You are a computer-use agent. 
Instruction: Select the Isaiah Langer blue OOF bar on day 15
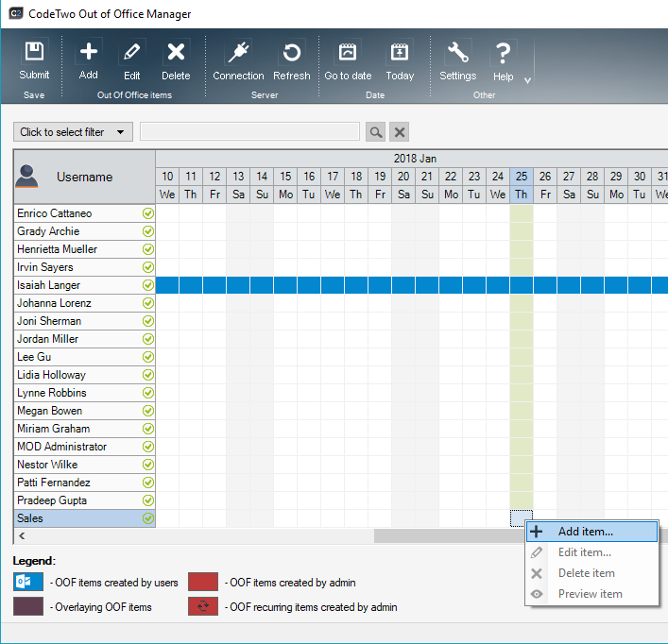285,285
